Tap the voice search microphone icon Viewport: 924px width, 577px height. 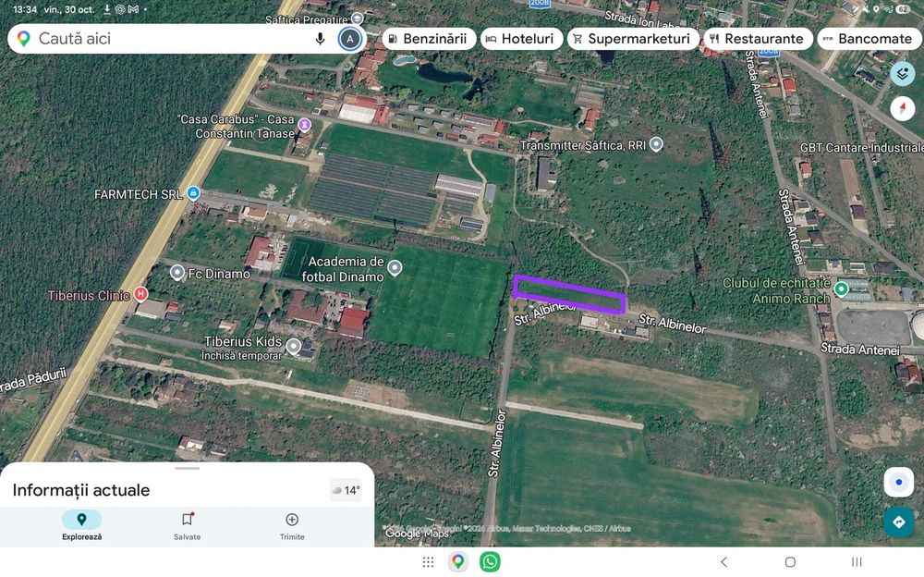320,39
